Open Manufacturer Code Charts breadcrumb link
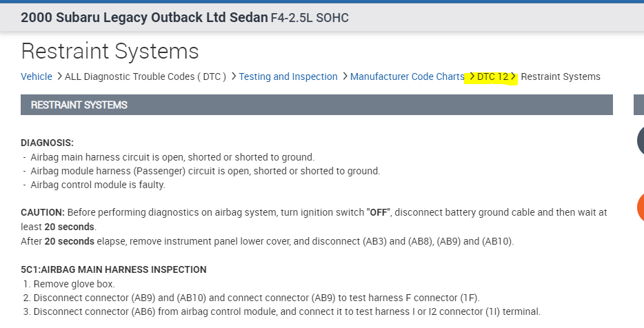644x328 pixels. 407,76
